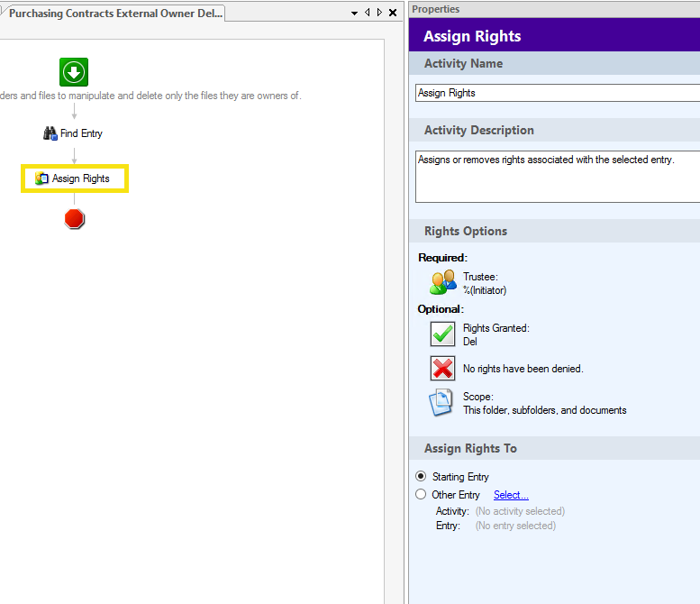The width and height of the screenshot is (700, 604).
Task: Open the Trustee users icon
Action: pyautogui.click(x=442, y=283)
